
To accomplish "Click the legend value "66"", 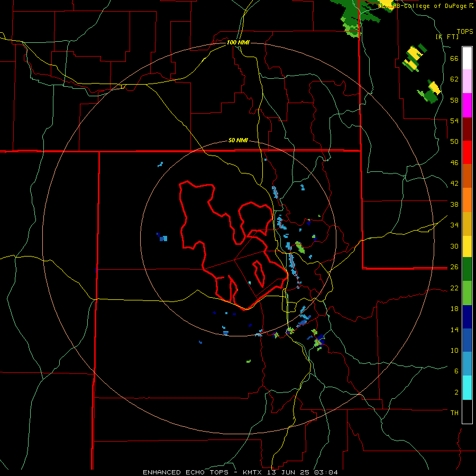I will [x=454, y=58].
